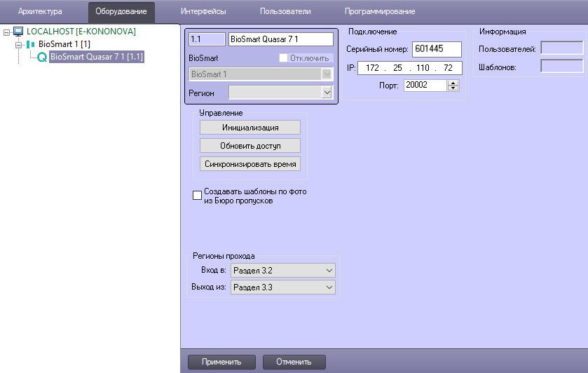Click Синхронизировать время button

(x=250, y=164)
